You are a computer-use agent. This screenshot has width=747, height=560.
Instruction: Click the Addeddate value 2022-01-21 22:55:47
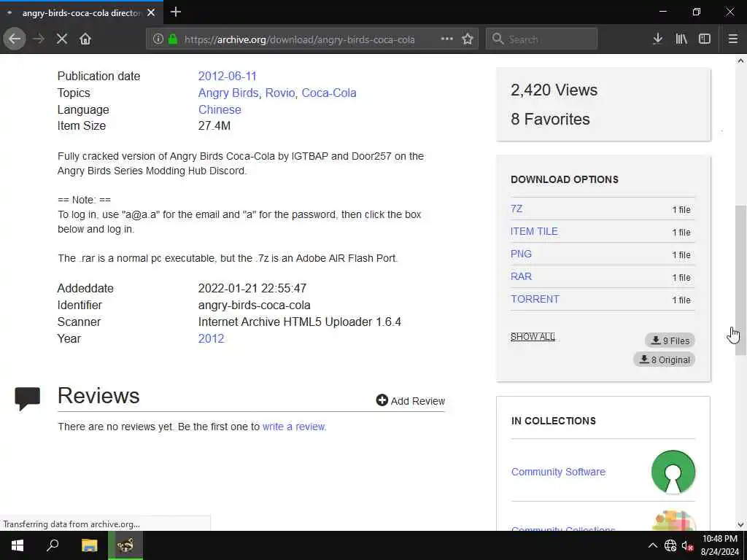pos(252,289)
